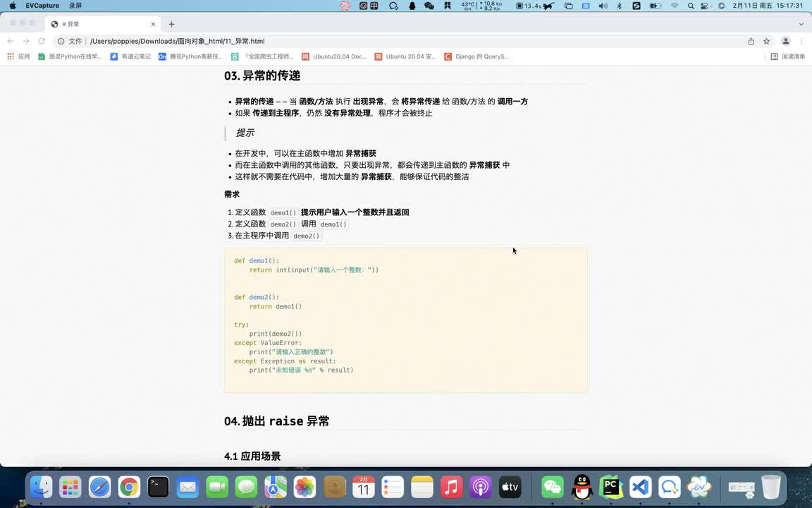Open the Notes app in the Dock

pyautogui.click(x=422, y=488)
